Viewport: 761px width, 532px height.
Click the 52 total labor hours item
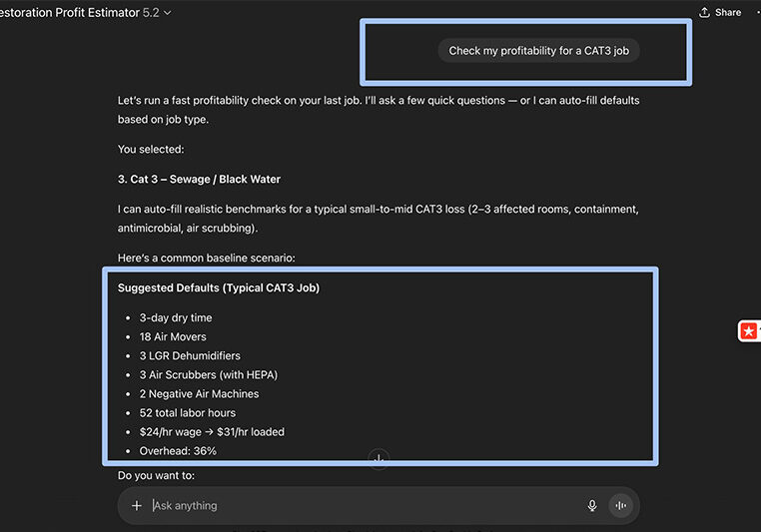(x=188, y=412)
